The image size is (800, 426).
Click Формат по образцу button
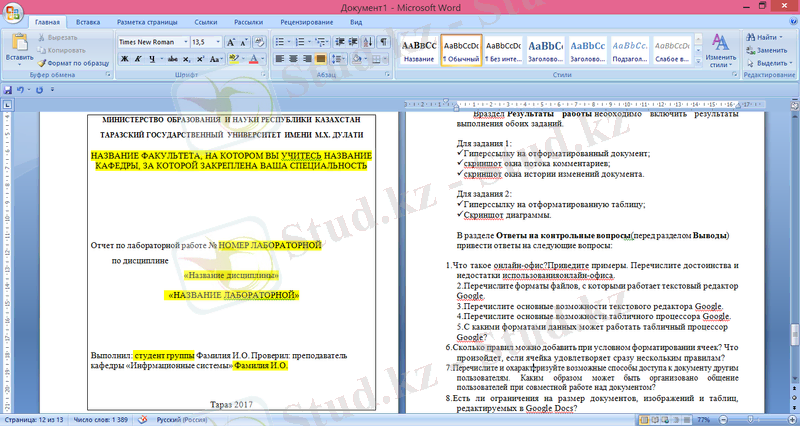pos(70,62)
